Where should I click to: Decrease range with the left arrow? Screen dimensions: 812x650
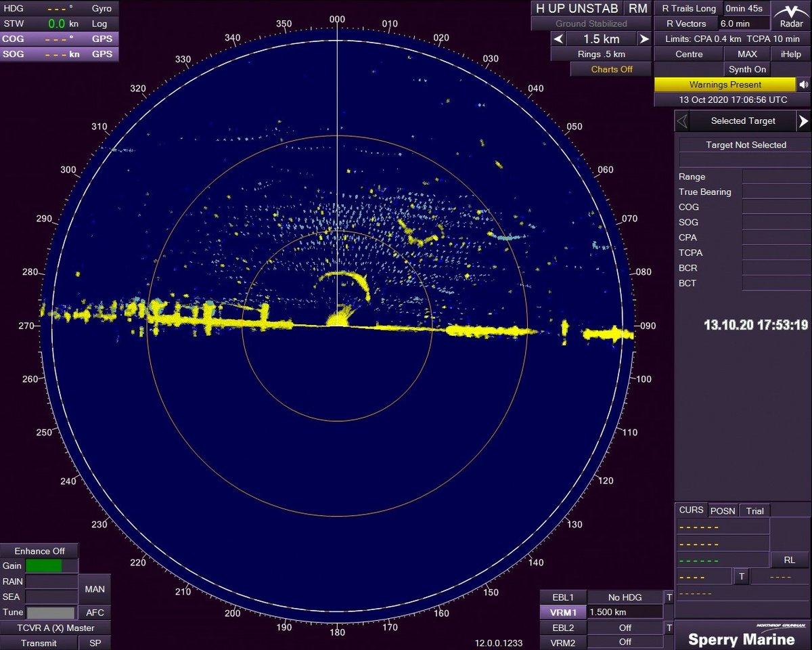coord(558,39)
